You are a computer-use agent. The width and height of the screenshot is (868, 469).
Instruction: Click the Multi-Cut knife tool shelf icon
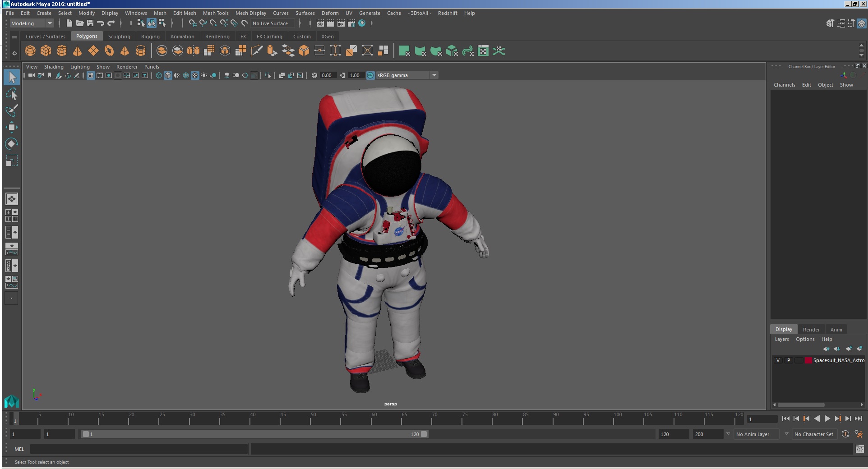pos(256,51)
